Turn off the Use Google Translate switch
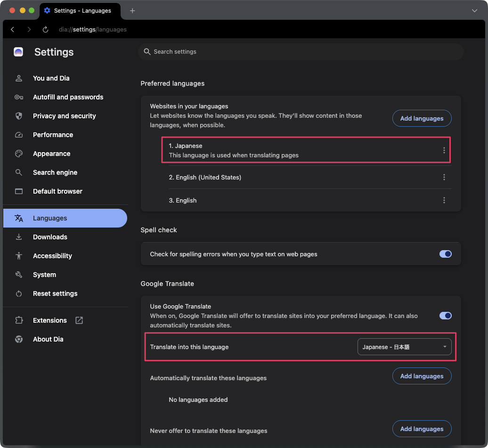Viewport: 488px width, 448px height. coord(445,316)
